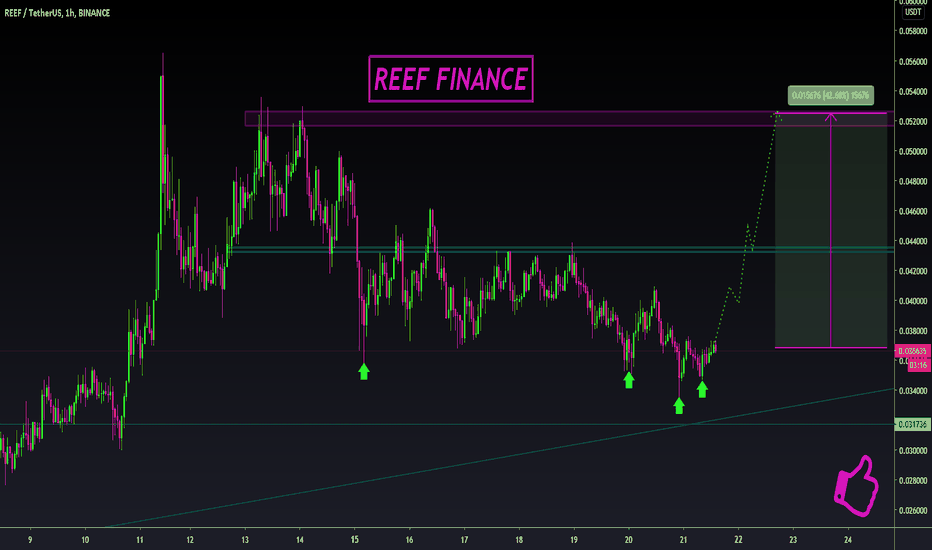
Task: Click price axis label 0.046000
Action: (x=913, y=211)
